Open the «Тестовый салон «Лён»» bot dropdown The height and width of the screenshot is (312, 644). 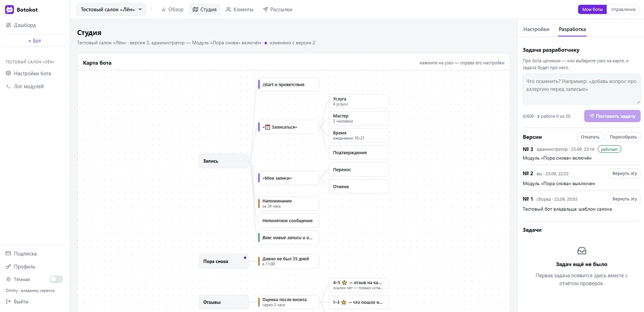111,9
